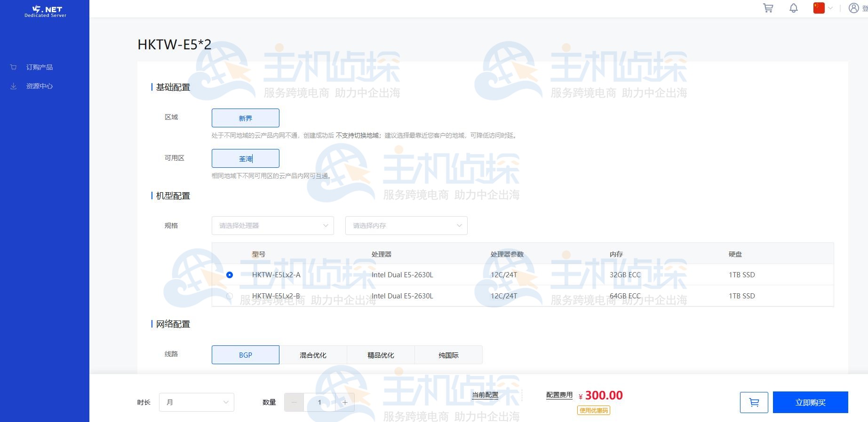Expand the 请选择处理器 processor dropdown
Screen dimensions: 868x422
pyautogui.click(x=272, y=226)
